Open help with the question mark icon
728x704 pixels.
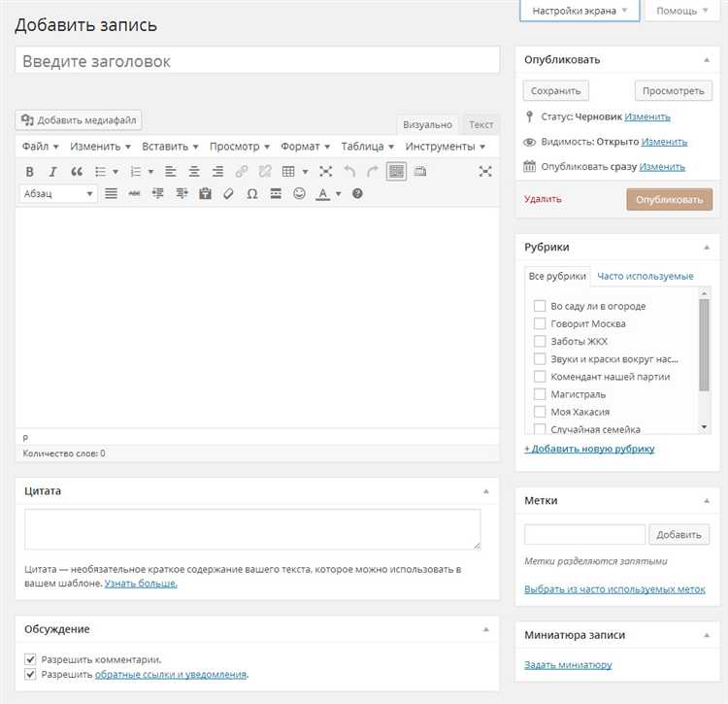[x=357, y=193]
